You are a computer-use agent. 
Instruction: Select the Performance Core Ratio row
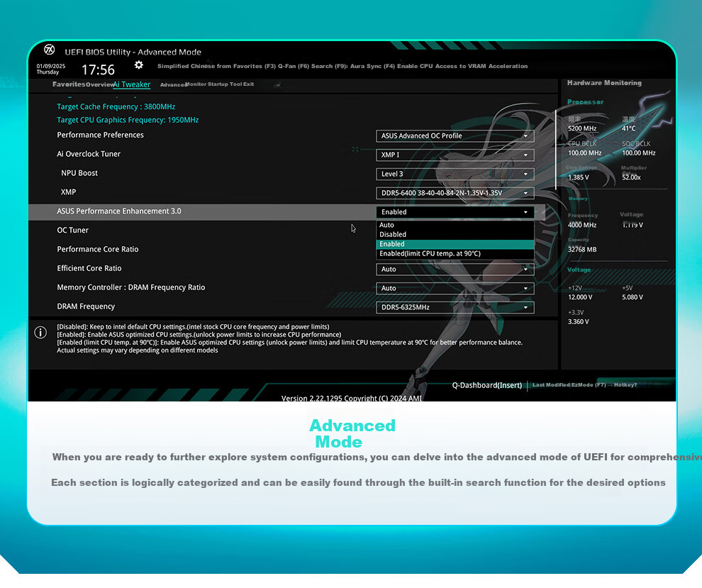tap(286, 249)
